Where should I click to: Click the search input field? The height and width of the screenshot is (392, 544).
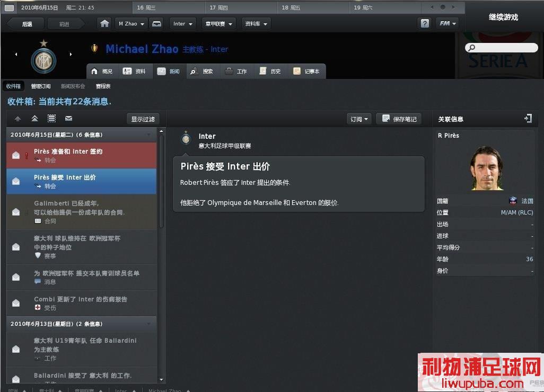pos(502,48)
